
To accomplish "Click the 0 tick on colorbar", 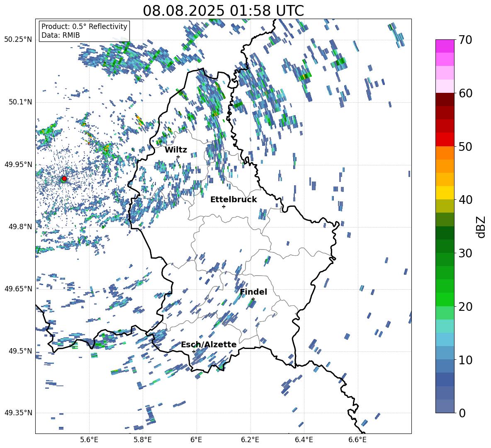I will click(x=462, y=413).
